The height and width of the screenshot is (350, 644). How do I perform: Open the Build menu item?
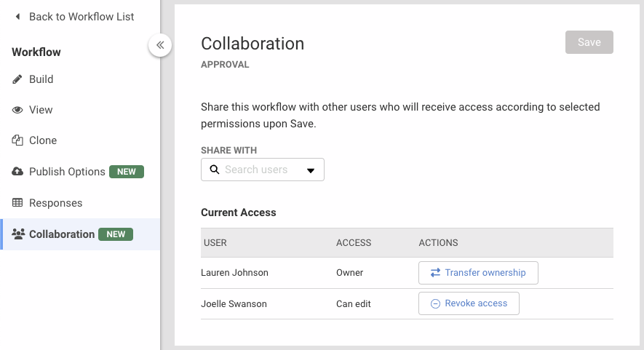[x=41, y=79]
